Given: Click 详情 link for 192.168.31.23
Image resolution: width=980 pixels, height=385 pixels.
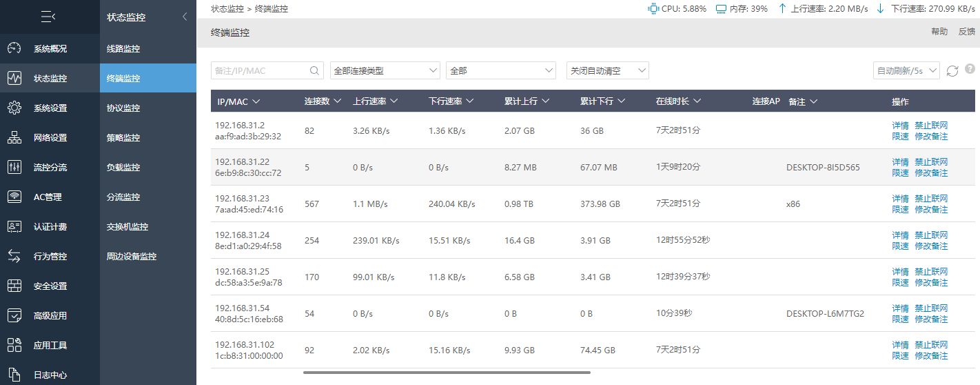Looking at the screenshot, I should coord(900,199).
